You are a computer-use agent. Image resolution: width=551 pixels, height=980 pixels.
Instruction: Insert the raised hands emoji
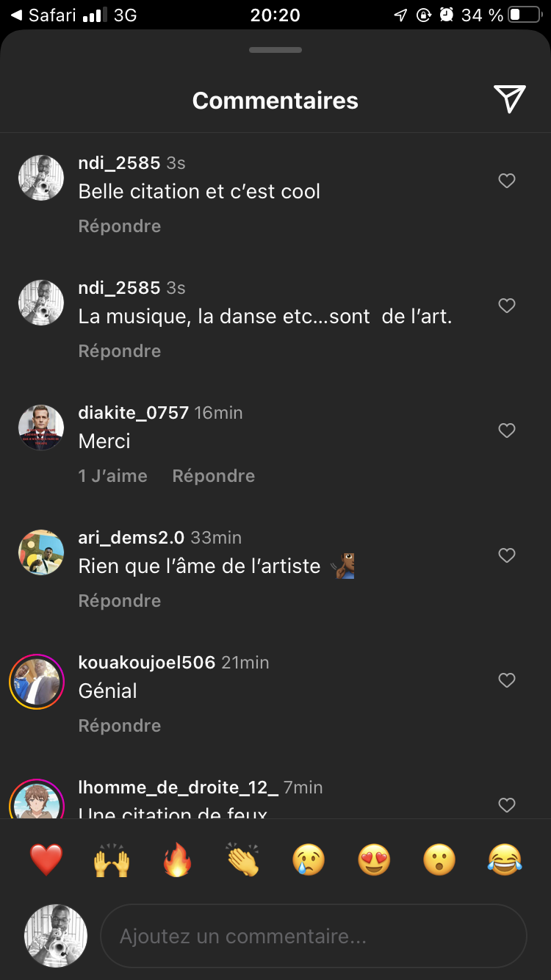(x=112, y=860)
